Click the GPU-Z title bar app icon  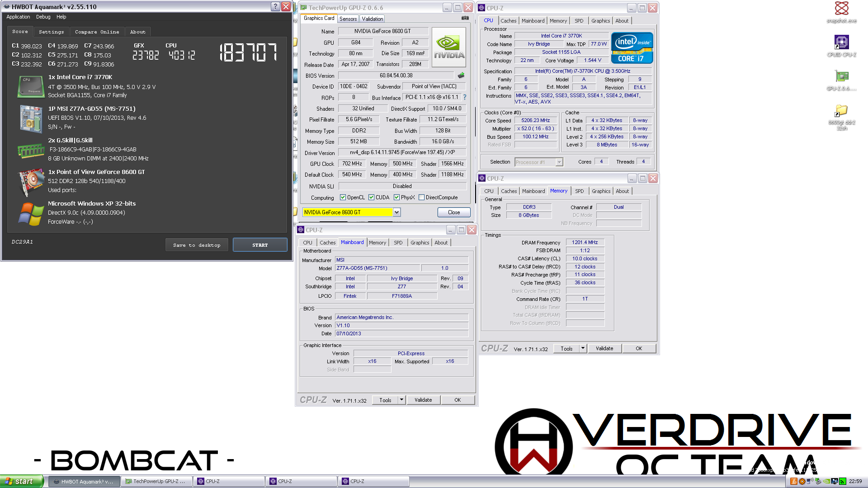304,8
